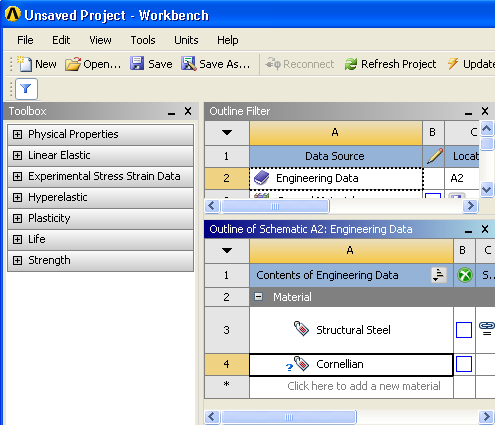Screen dimensions: 495x425
Task: Click the green suppression X column icon
Action: [x=465, y=275]
